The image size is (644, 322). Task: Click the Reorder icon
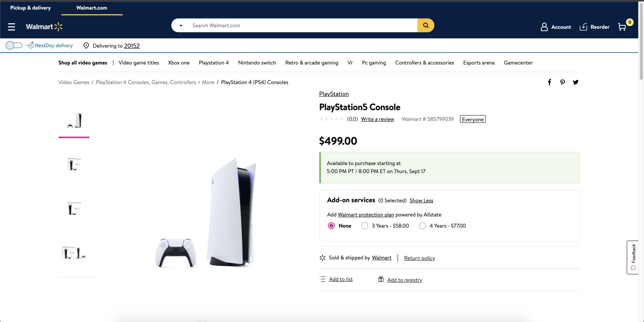coord(583,27)
